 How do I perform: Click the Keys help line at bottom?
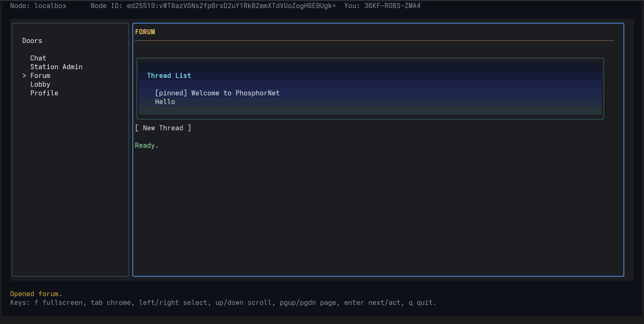click(x=223, y=303)
